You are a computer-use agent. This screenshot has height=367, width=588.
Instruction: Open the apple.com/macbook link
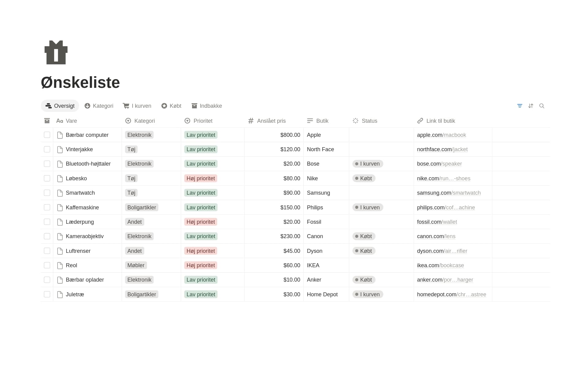click(441, 135)
